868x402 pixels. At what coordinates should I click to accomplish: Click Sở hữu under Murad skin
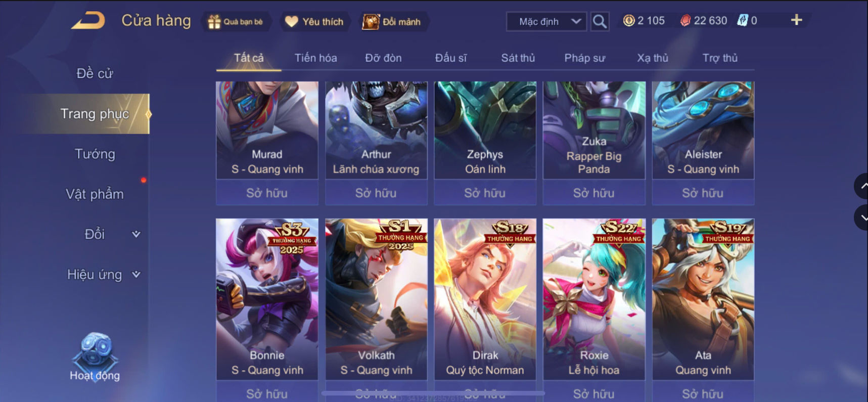[267, 193]
